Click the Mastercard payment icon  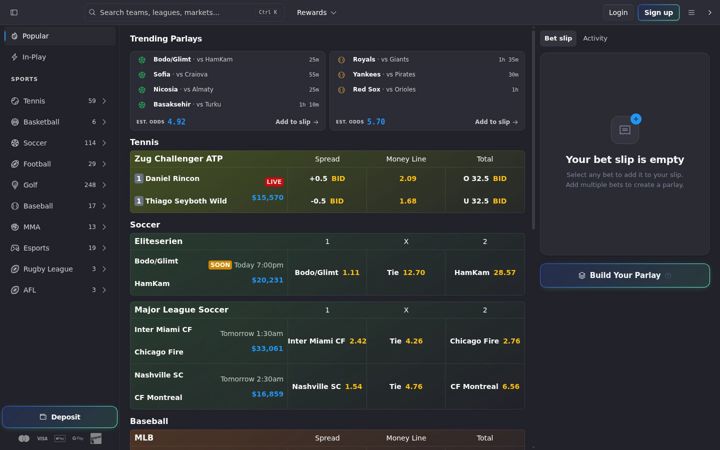pyautogui.click(x=24, y=439)
